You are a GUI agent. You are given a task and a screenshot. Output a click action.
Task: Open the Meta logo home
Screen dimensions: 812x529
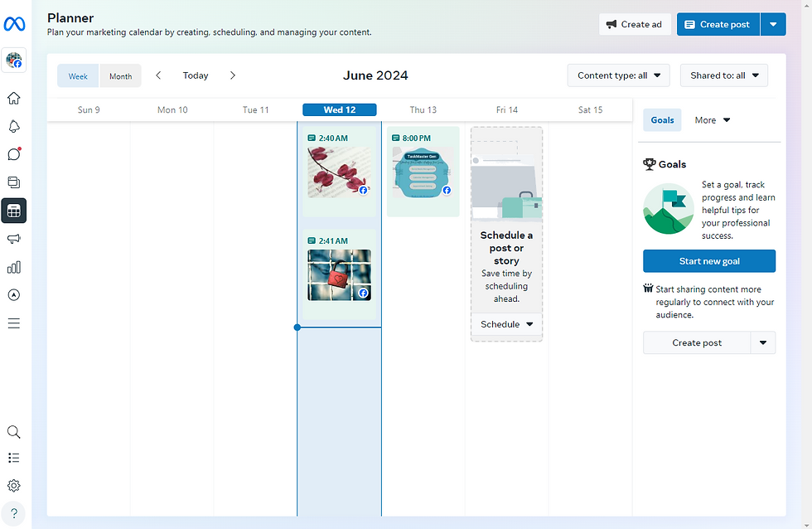coord(14,24)
